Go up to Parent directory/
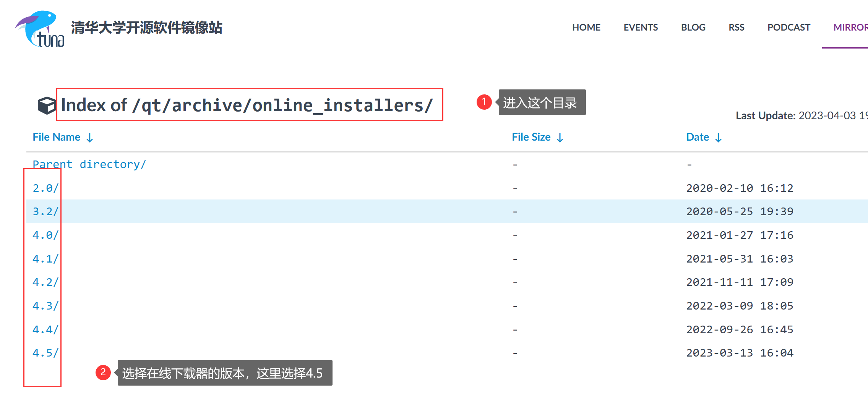 click(x=89, y=164)
